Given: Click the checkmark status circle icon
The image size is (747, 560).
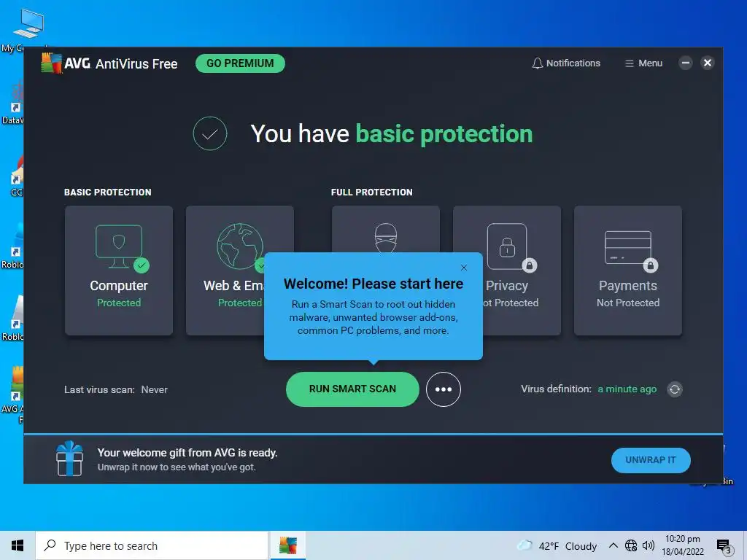Looking at the screenshot, I should tap(210, 134).
